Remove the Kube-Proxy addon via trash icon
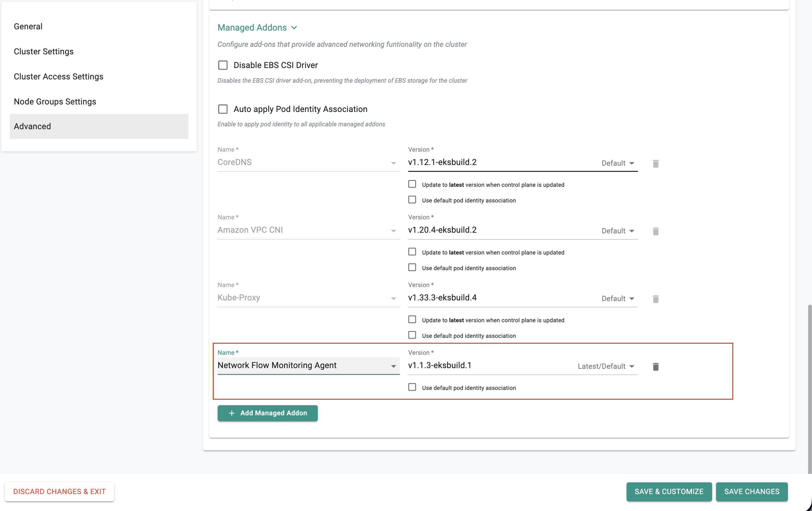The image size is (812, 511). (x=655, y=299)
